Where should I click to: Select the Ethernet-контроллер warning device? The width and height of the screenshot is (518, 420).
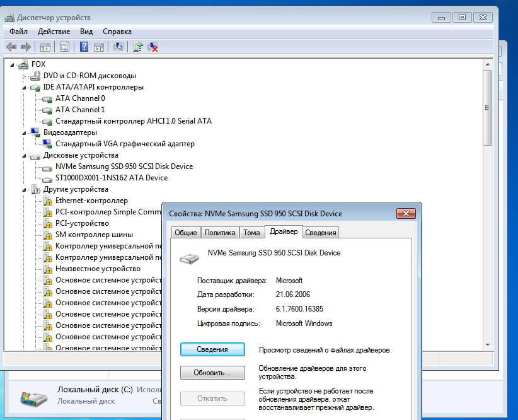[x=91, y=201]
